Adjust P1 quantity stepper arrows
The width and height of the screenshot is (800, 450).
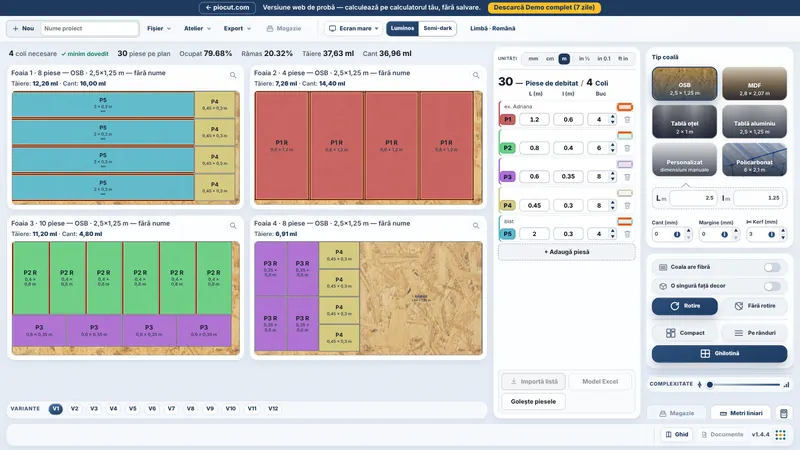[x=613, y=119]
